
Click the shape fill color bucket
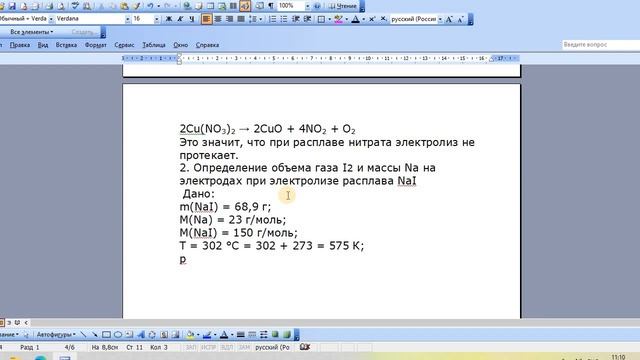tap(190, 335)
